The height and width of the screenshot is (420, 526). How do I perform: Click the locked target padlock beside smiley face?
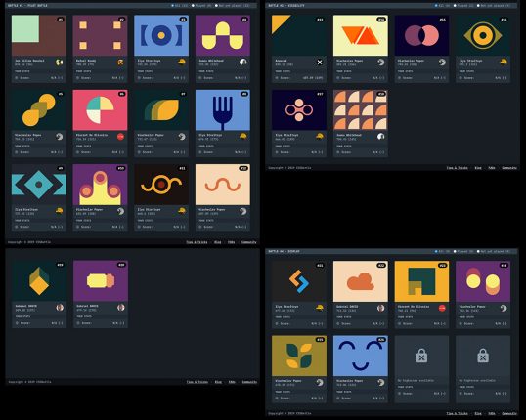pyautogui.click(x=421, y=356)
